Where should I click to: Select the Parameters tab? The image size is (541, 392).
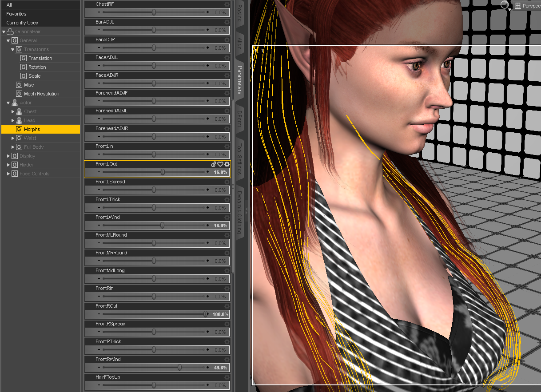239,80
